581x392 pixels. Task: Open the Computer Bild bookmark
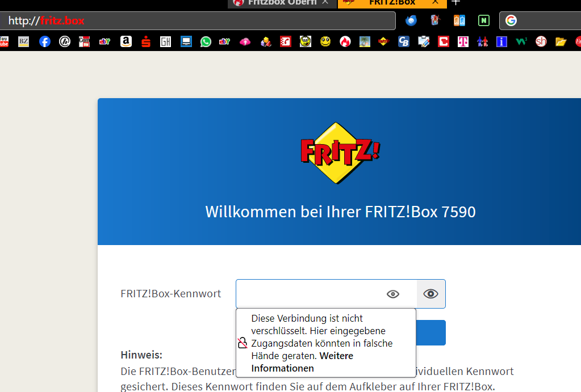pyautogui.click(x=84, y=41)
